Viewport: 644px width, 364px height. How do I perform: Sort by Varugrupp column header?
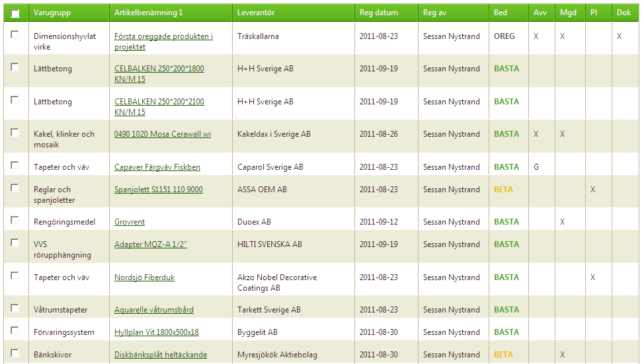click(52, 13)
